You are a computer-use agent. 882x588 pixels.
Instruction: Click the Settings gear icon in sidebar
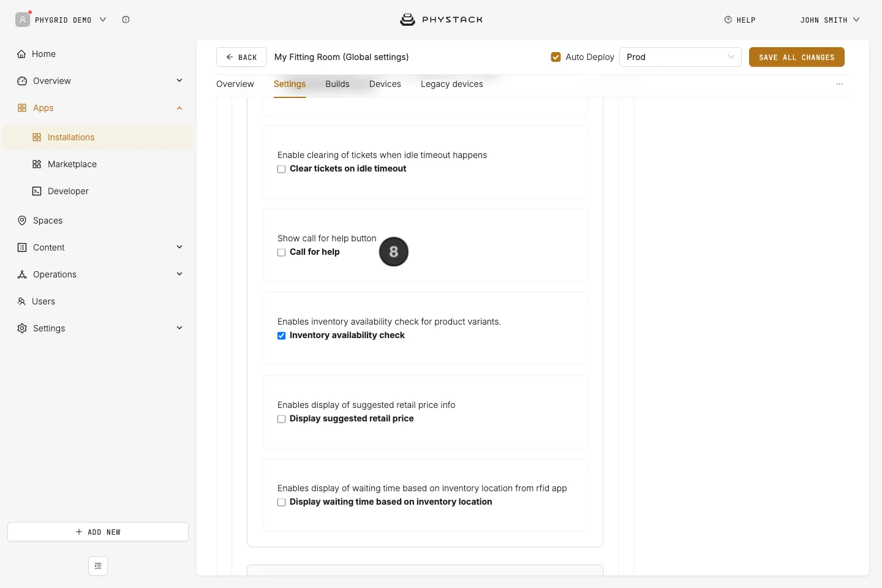coord(22,328)
